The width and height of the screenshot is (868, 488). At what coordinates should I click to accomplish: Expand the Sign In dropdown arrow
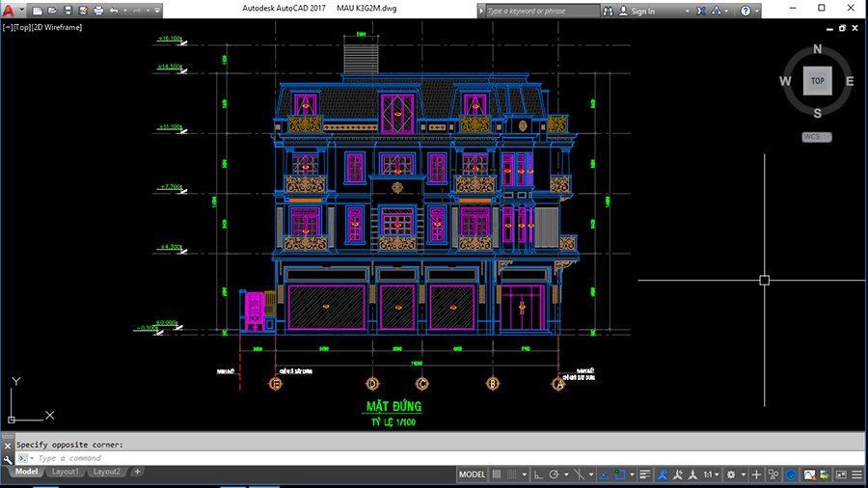pyautogui.click(x=688, y=11)
